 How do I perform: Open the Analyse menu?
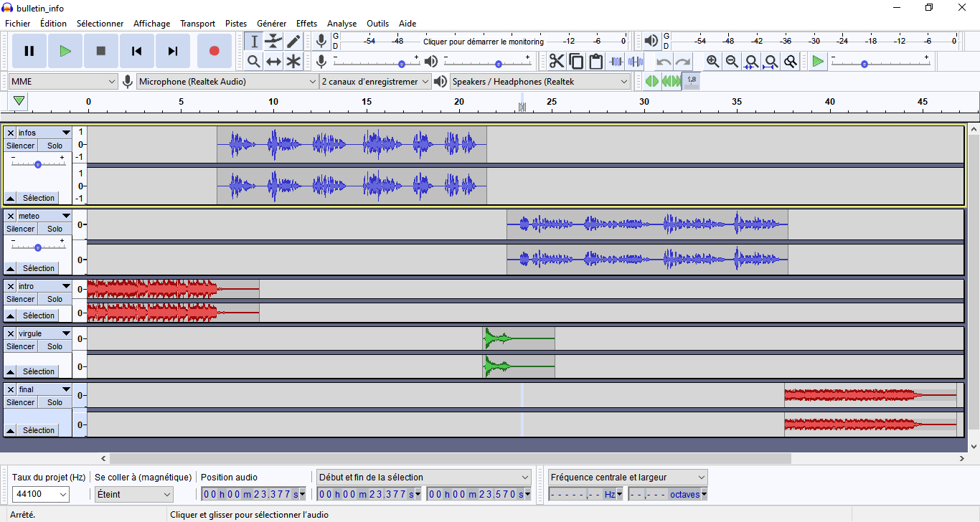point(341,24)
